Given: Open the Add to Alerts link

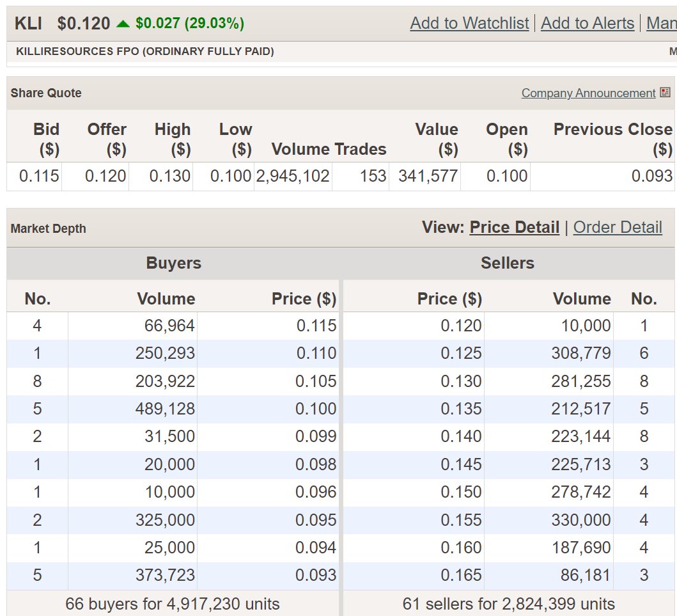Looking at the screenshot, I should coord(588,23).
